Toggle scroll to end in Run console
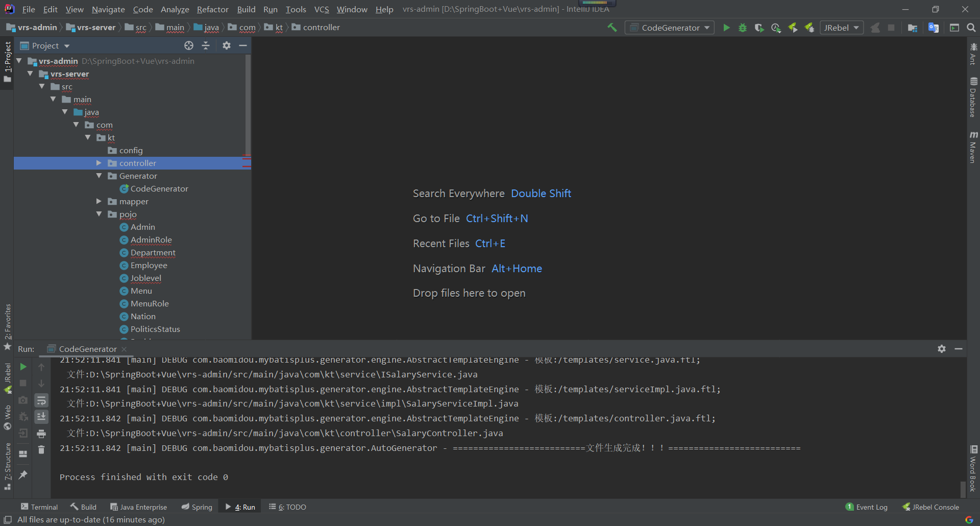Screen dimensions: 980x526 41,417
